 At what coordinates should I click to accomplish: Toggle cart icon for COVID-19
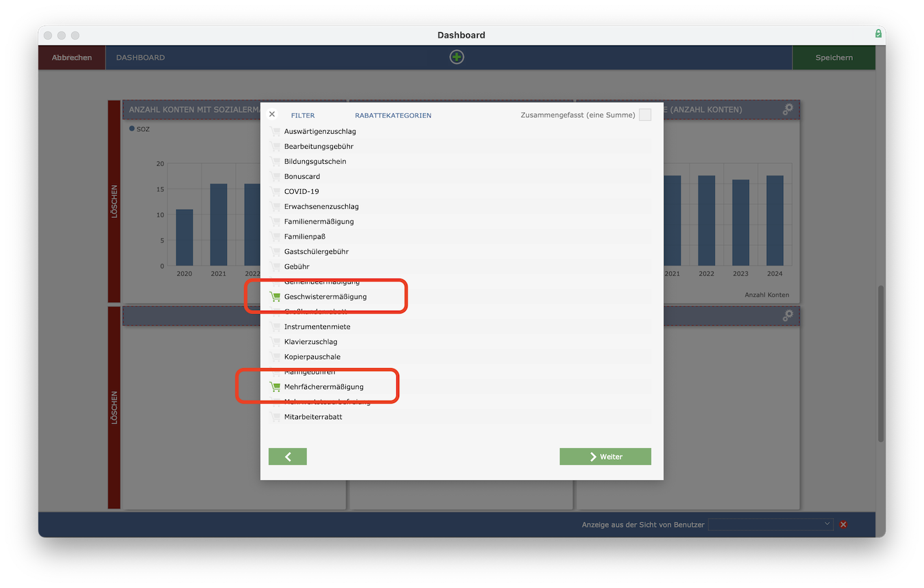point(275,191)
